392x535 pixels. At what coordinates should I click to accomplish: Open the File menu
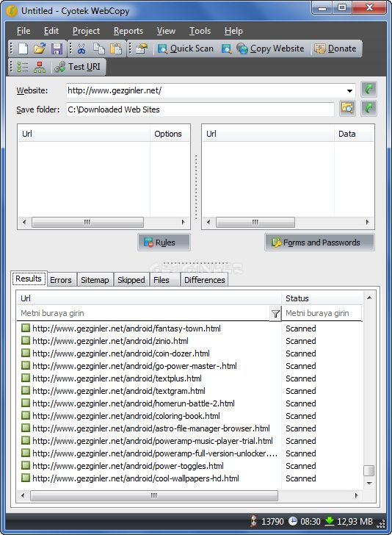coord(23,31)
